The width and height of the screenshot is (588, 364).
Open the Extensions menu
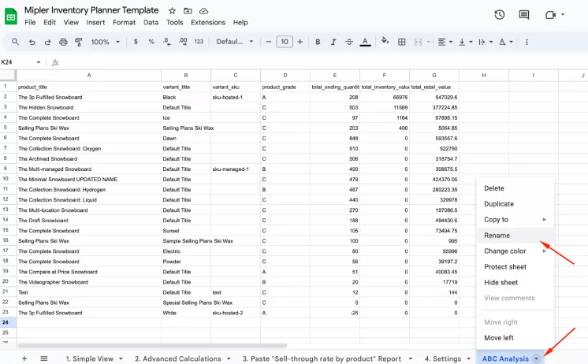[x=208, y=22]
